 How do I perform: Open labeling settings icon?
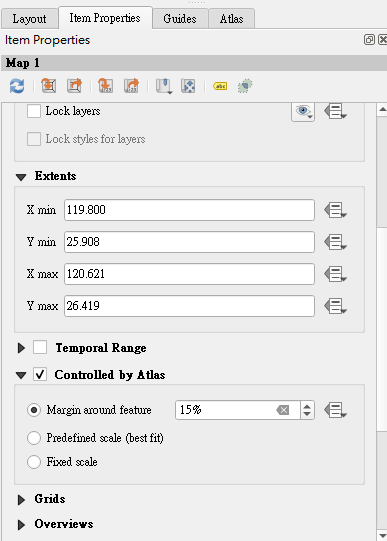click(x=220, y=86)
